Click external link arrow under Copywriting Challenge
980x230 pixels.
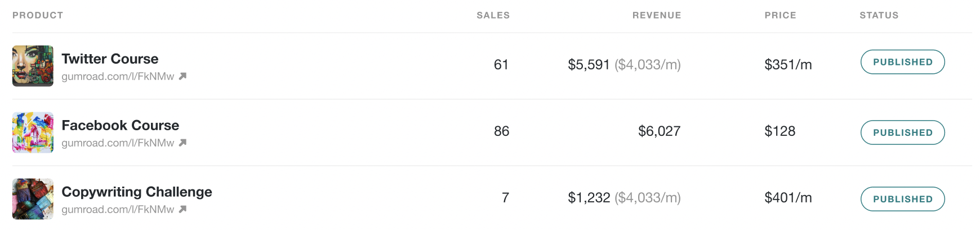point(182,209)
